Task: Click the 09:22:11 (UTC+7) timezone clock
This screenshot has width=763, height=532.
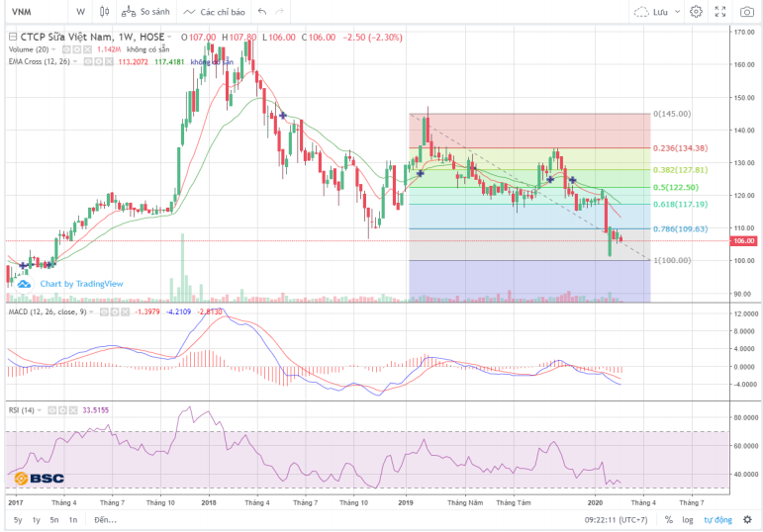Action: [617, 520]
